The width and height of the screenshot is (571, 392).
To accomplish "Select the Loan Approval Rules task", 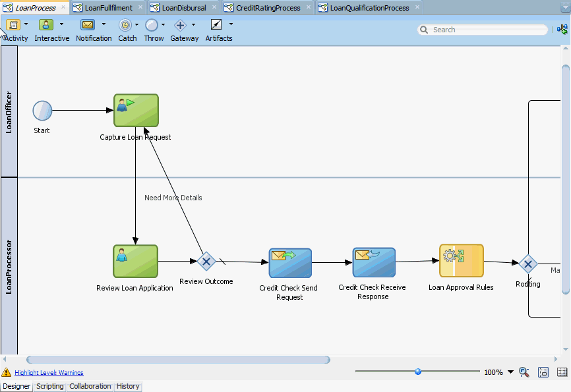I will 462,261.
